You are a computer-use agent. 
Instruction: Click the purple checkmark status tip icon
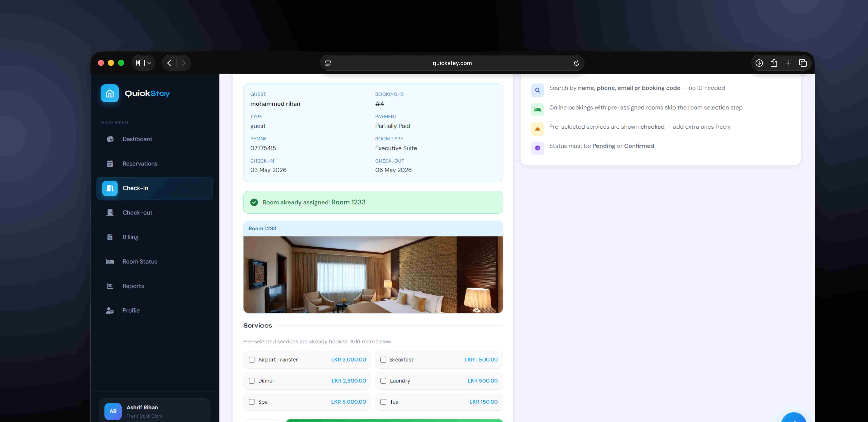537,148
